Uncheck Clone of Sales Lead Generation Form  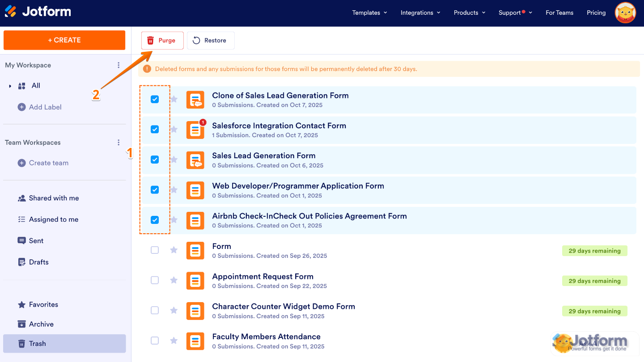click(155, 99)
